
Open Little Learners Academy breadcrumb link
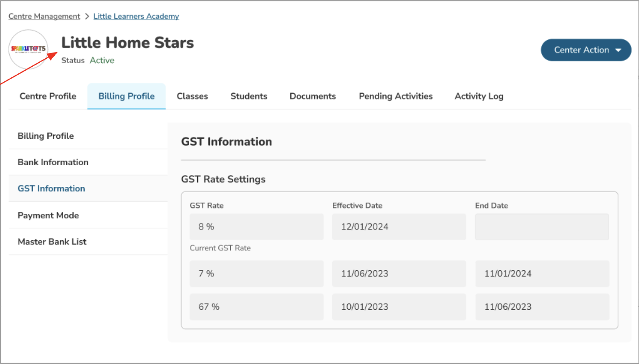(136, 16)
